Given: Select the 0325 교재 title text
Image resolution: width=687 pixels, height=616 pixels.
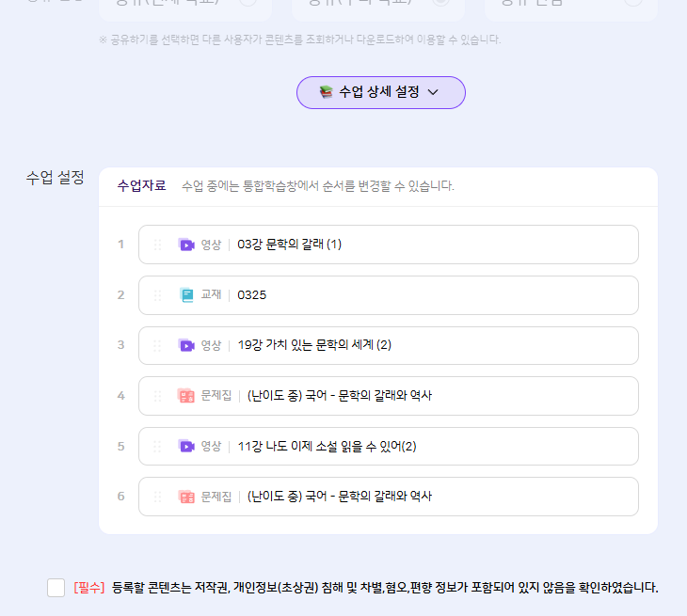Looking at the screenshot, I should click(x=252, y=295).
